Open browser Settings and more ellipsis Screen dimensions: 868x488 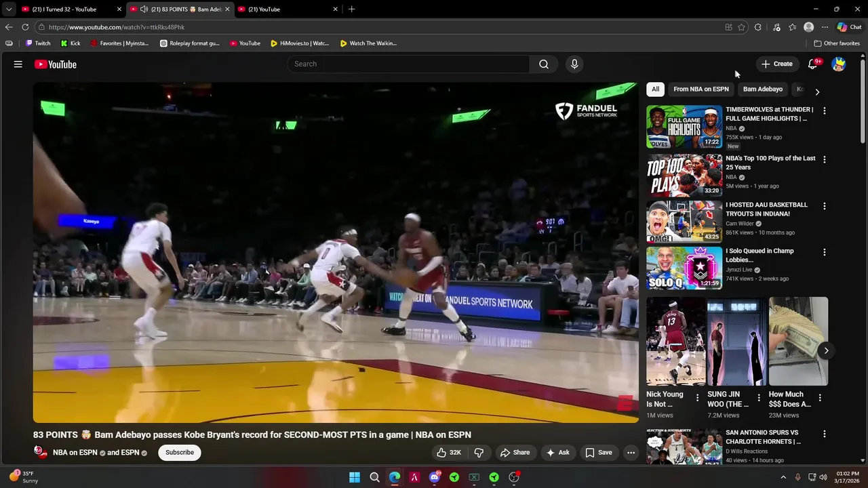(x=825, y=27)
